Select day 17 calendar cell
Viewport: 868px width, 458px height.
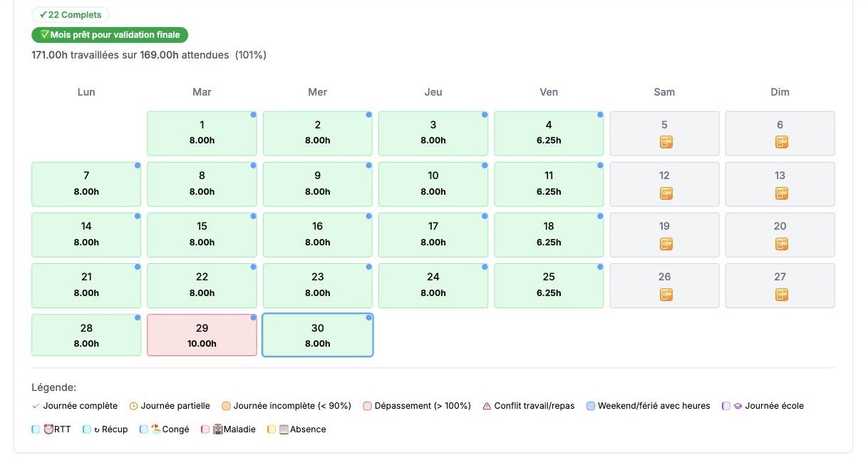tap(433, 235)
